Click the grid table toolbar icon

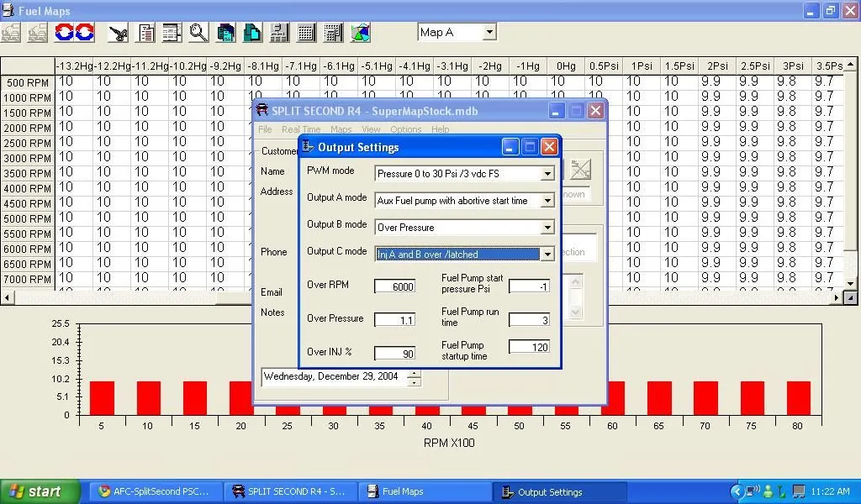(306, 33)
